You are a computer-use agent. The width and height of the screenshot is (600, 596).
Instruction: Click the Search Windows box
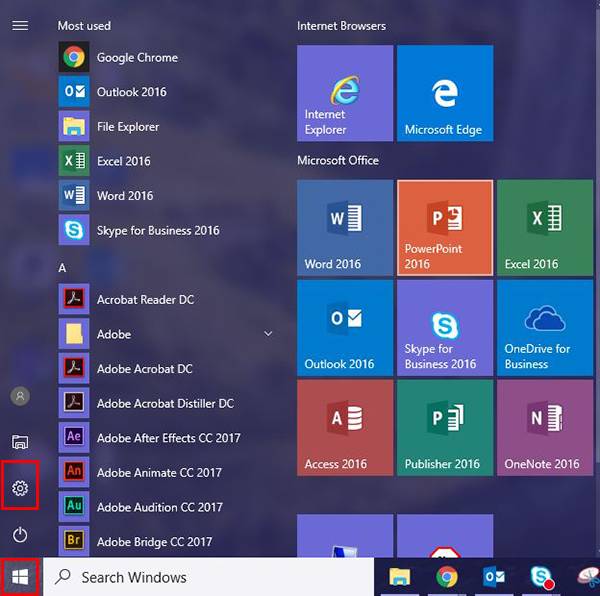(x=209, y=577)
